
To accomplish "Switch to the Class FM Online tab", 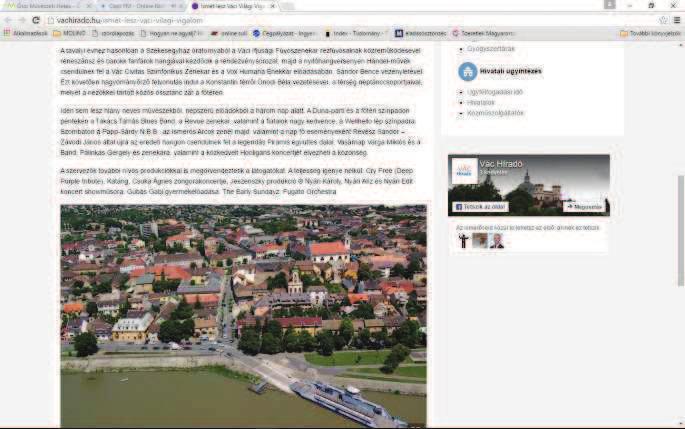I will coord(141,6).
